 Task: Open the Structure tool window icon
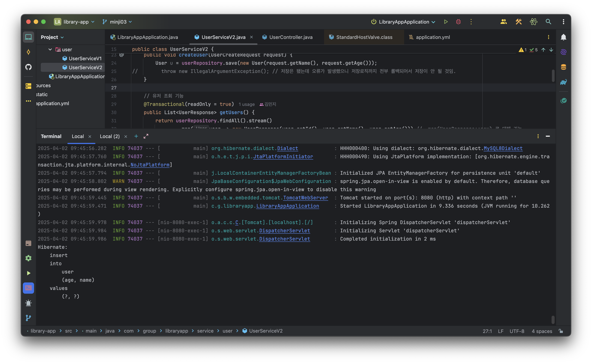[28, 86]
